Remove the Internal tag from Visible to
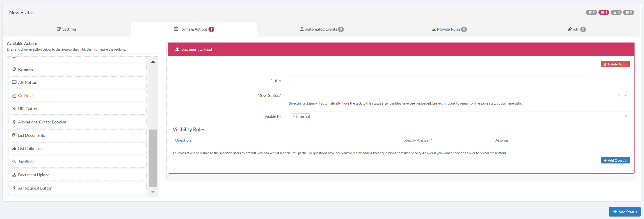644x219 pixels. 294,116
